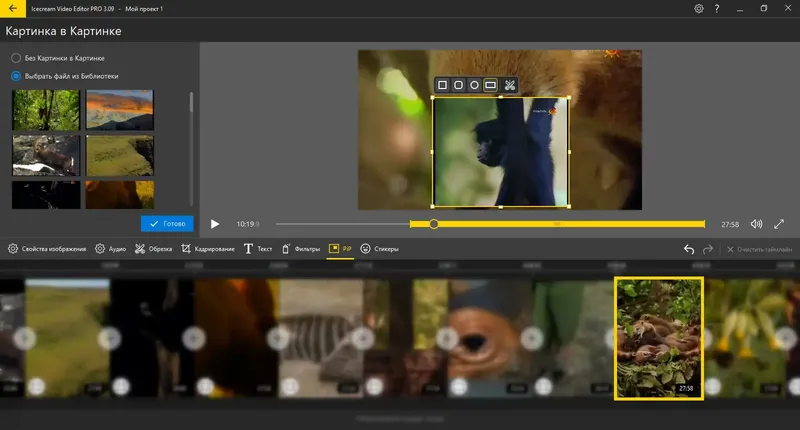
Task: Confirm with the Готово button
Action: tap(167, 223)
